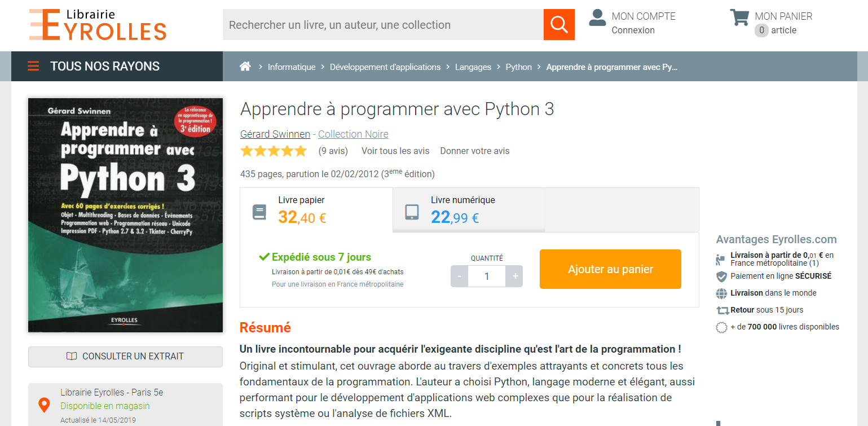
Task: Open search by clicking the magnifier icon
Action: (x=558, y=24)
